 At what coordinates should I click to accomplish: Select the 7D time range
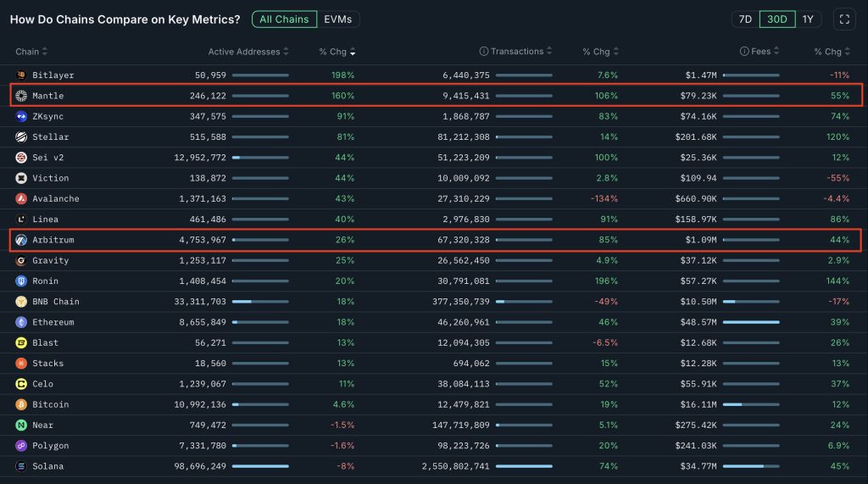click(745, 19)
